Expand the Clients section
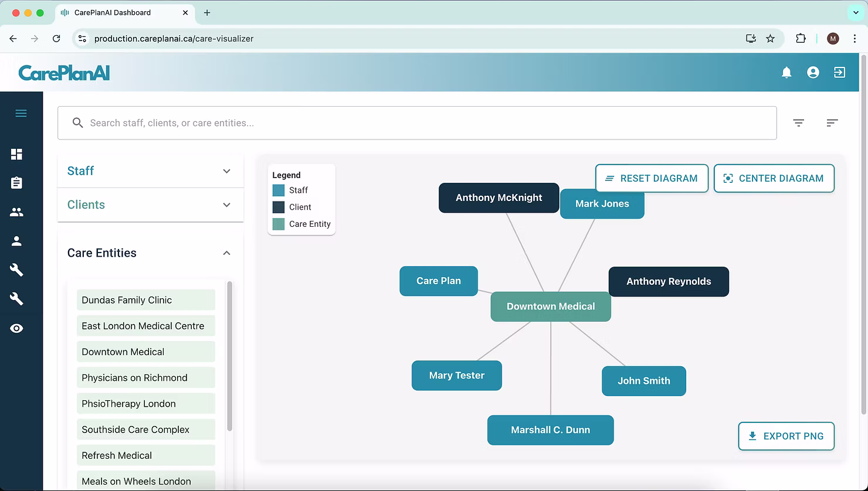 226,204
